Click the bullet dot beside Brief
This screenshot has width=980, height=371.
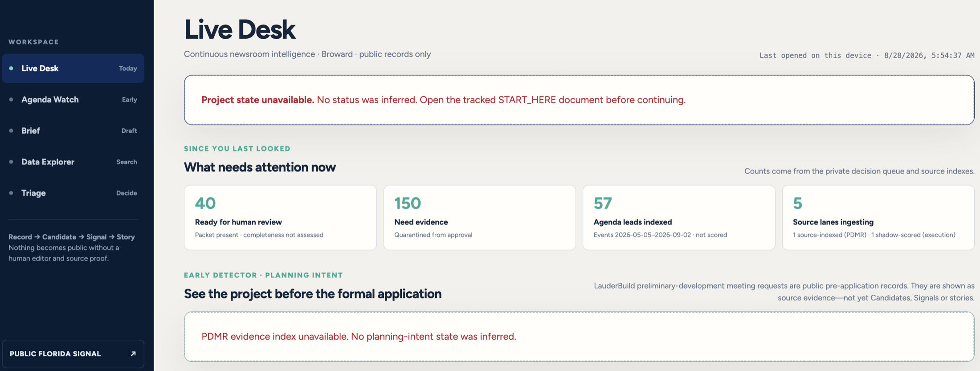[x=11, y=130]
